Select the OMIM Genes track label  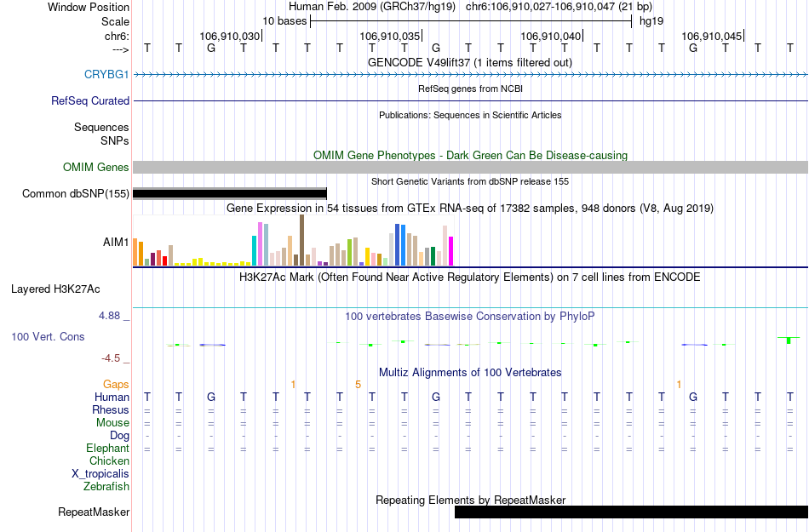point(95,167)
